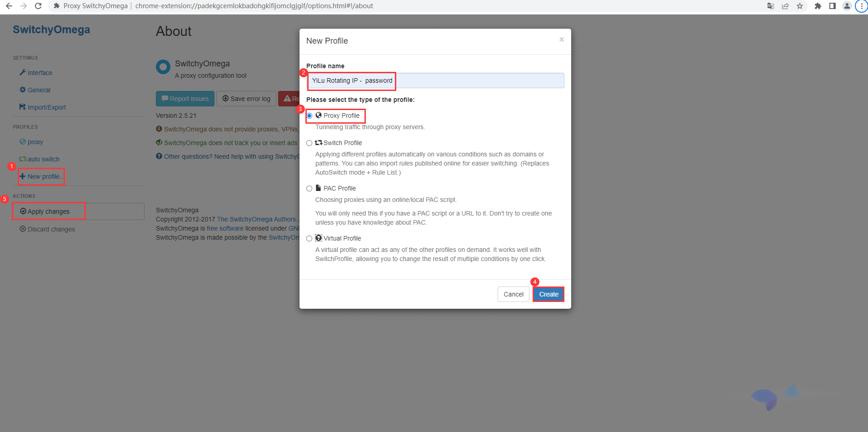868x432 pixels.
Task: Click the Report issues button
Action: click(185, 99)
